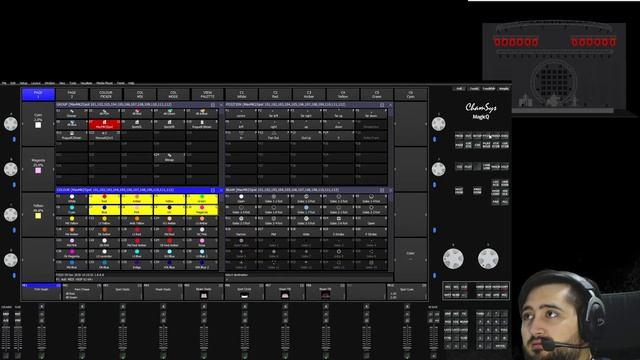The width and height of the screenshot is (640, 360).
Task: Select the centre position palette
Action: point(241,113)
